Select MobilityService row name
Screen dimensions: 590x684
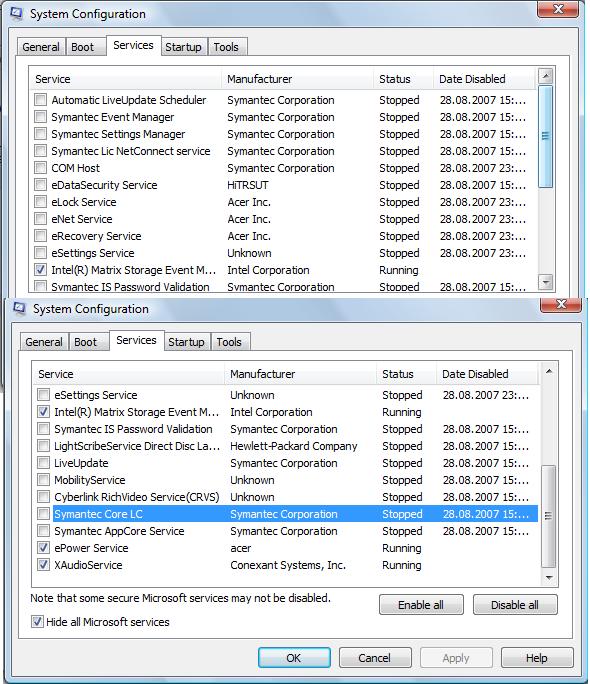[89, 479]
